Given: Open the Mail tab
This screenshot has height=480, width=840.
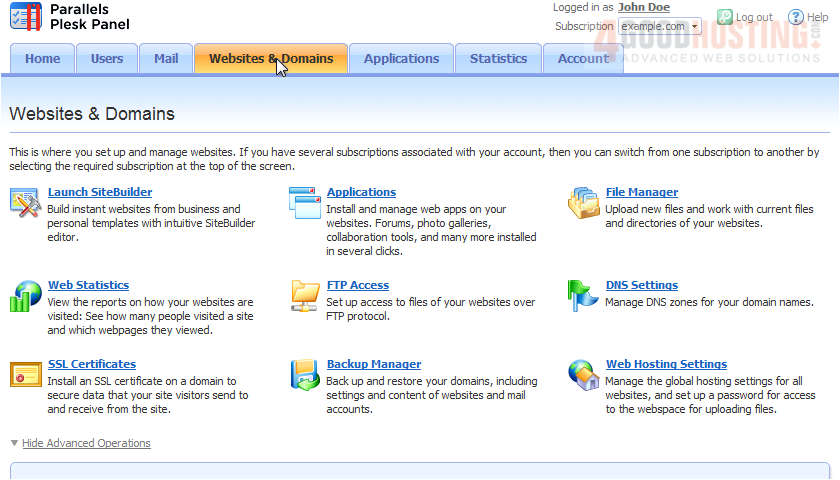Looking at the screenshot, I should 166,59.
